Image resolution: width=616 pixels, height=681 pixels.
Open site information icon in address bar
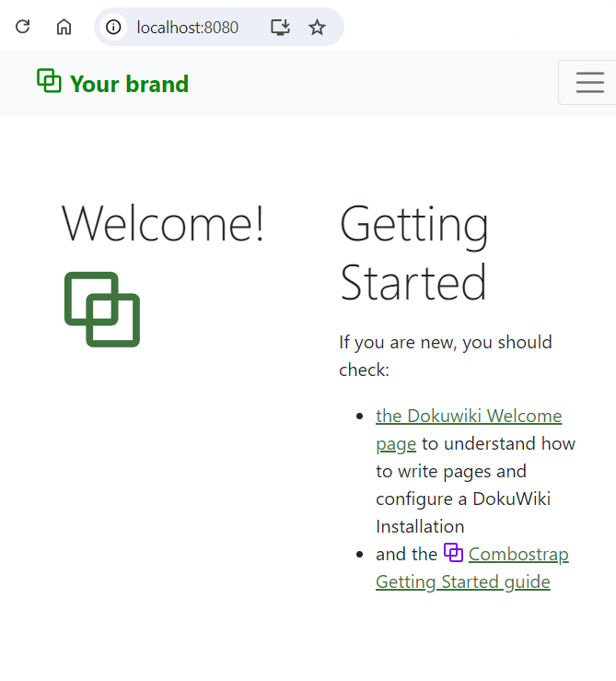(113, 28)
